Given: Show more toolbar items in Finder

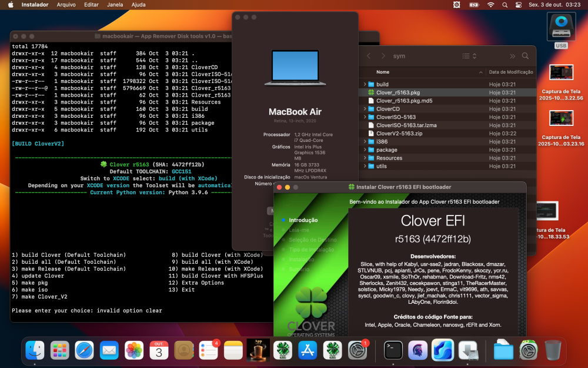Looking at the screenshot, I should (512, 56).
